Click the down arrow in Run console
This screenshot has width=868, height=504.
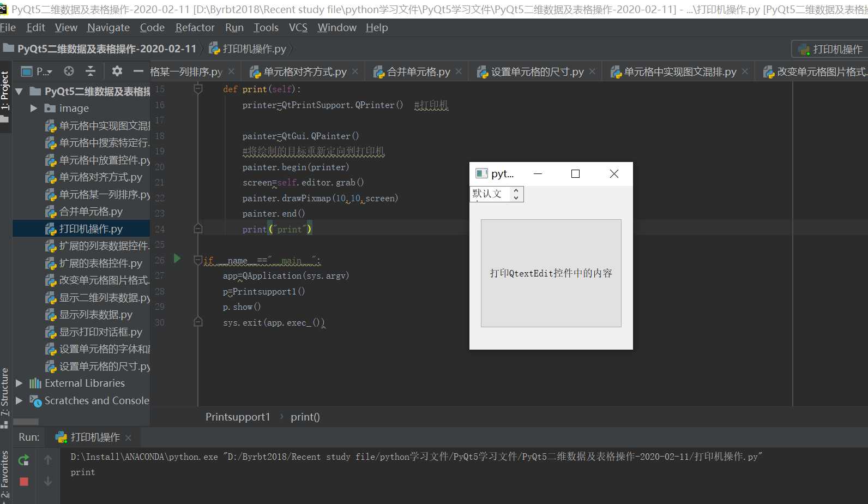pyautogui.click(x=48, y=481)
